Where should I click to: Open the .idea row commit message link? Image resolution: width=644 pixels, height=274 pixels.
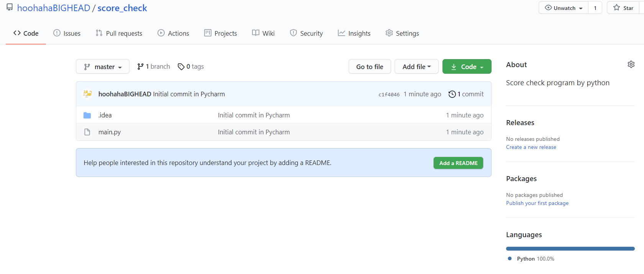254,115
